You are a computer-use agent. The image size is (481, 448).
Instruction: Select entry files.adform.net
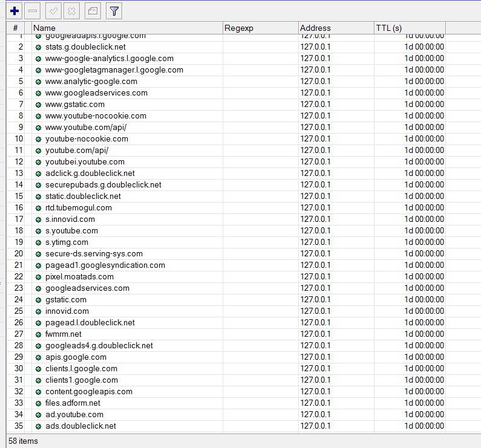pos(73,403)
